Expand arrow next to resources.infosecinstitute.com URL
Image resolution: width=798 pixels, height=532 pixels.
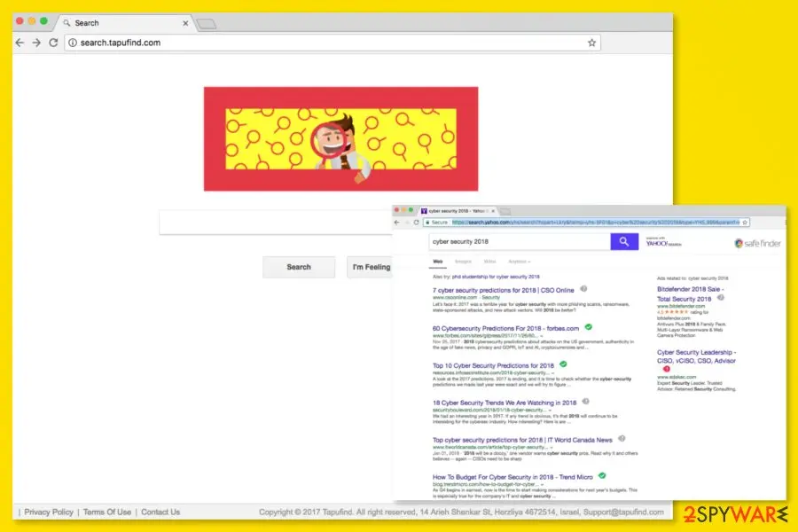click(x=553, y=373)
